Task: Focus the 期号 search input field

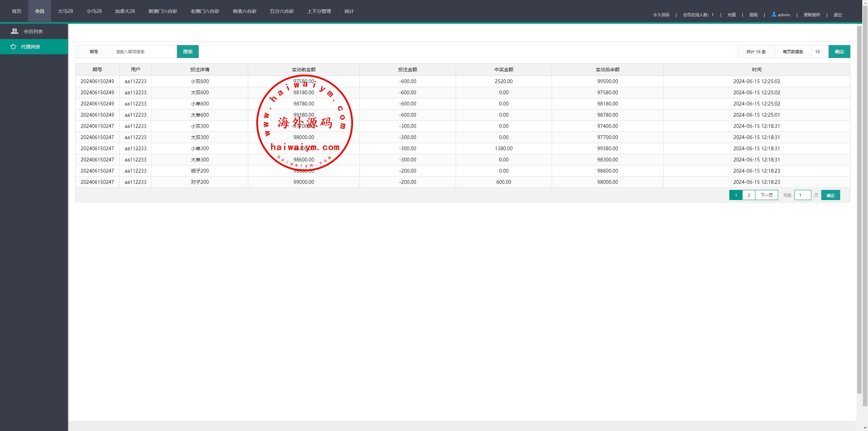Action: 144,52
